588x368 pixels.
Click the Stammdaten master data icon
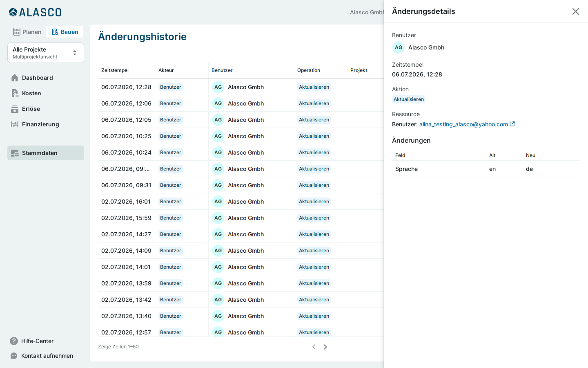15,153
